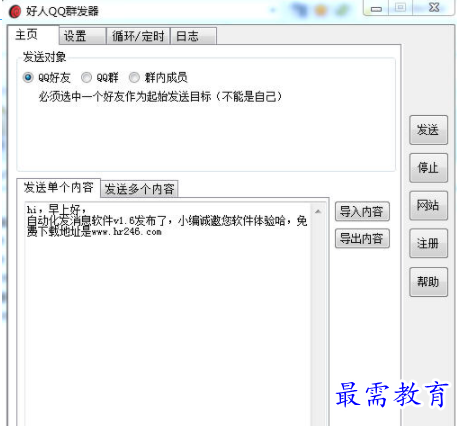457x426 pixels.
Task: Select the QQ群 radio button
Action: (x=87, y=77)
